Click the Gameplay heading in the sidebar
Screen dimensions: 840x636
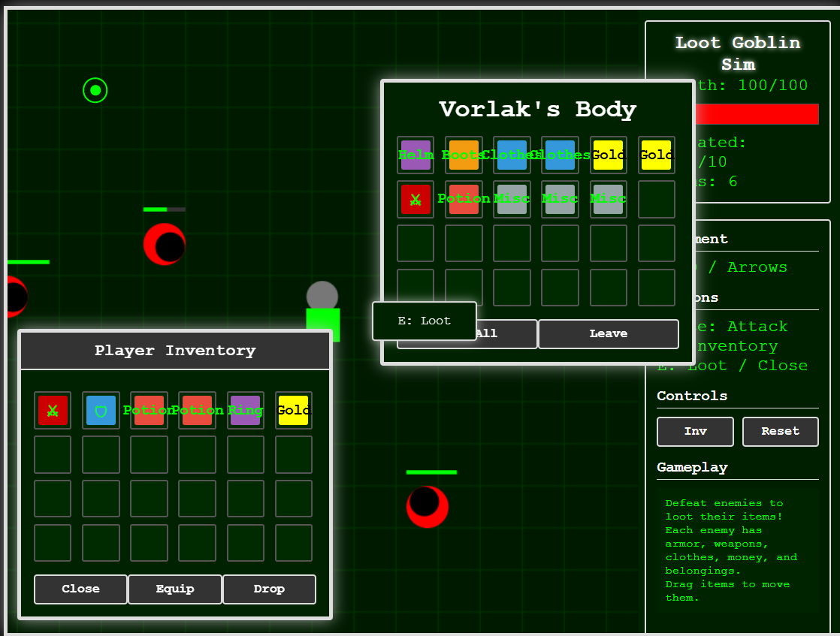(692, 467)
